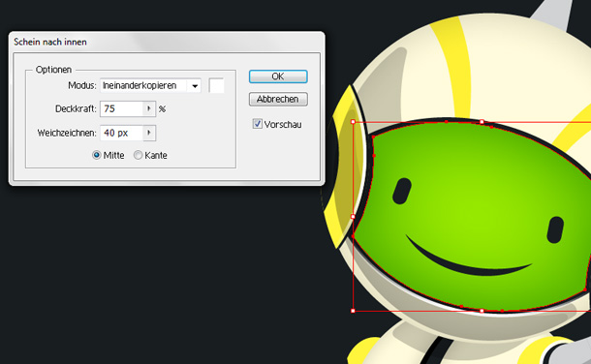This screenshot has height=364, width=591.
Task: Click the robot's right eye
Action: pos(555,229)
